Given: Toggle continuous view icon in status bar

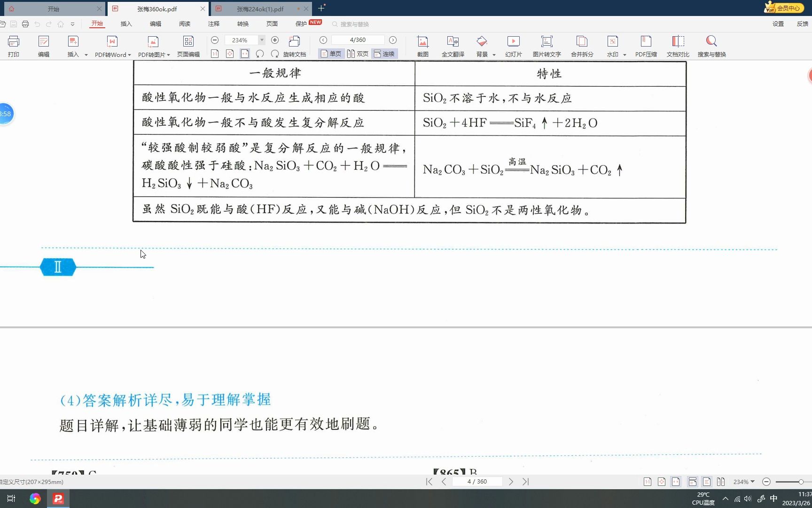Looking at the screenshot, I should point(693,482).
